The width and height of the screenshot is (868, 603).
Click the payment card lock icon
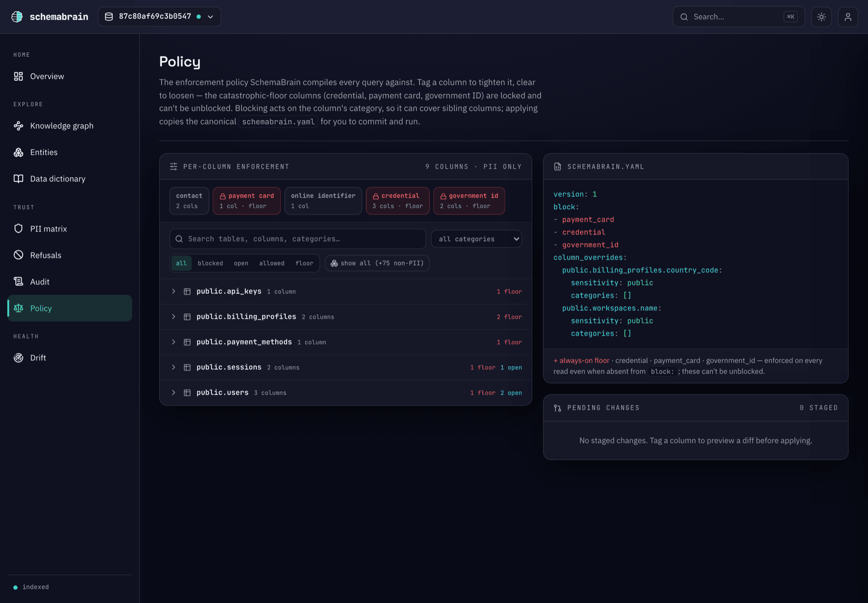pos(222,196)
